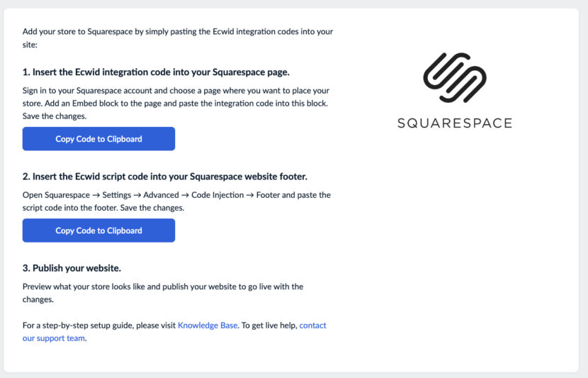Viewport: 588px width, 378px height.
Task: Click 'Code Injection' in the step 2 path
Action: click(x=218, y=195)
